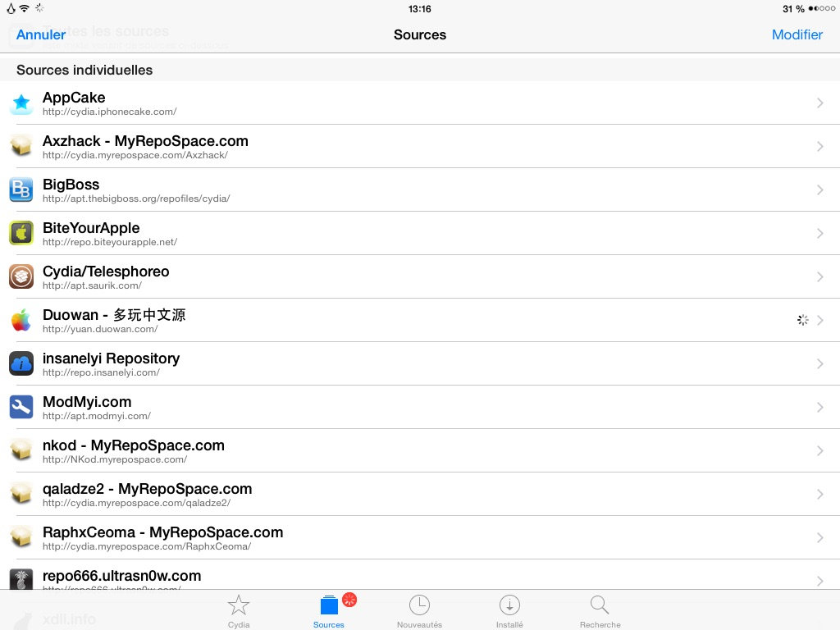Expand Duowan source via chevron
This screenshot has height=630, width=840.
(820, 320)
